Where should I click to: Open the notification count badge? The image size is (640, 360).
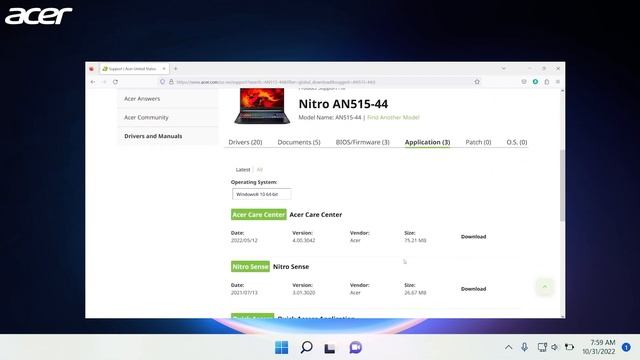point(626,347)
